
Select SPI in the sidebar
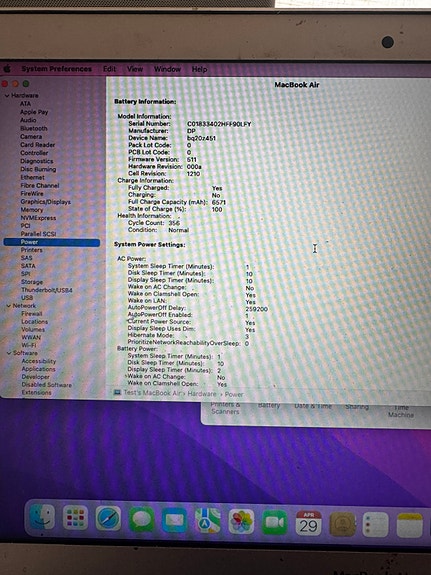(x=25, y=274)
